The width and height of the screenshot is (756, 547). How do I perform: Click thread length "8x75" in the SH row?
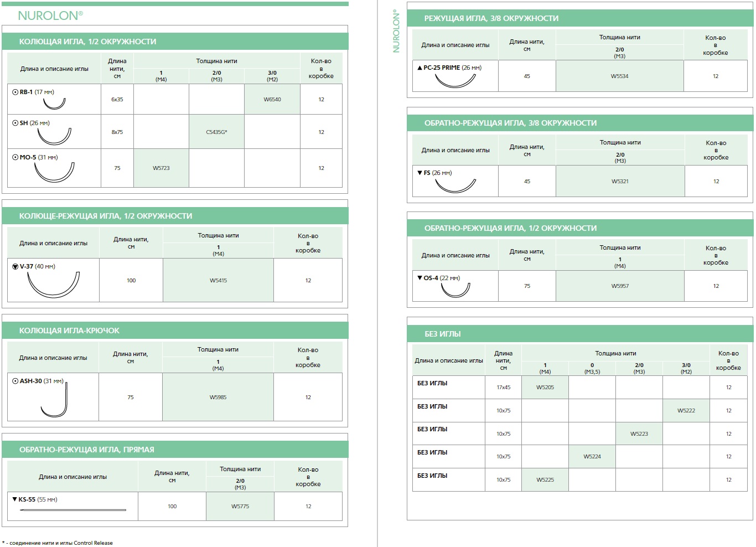pos(117,132)
